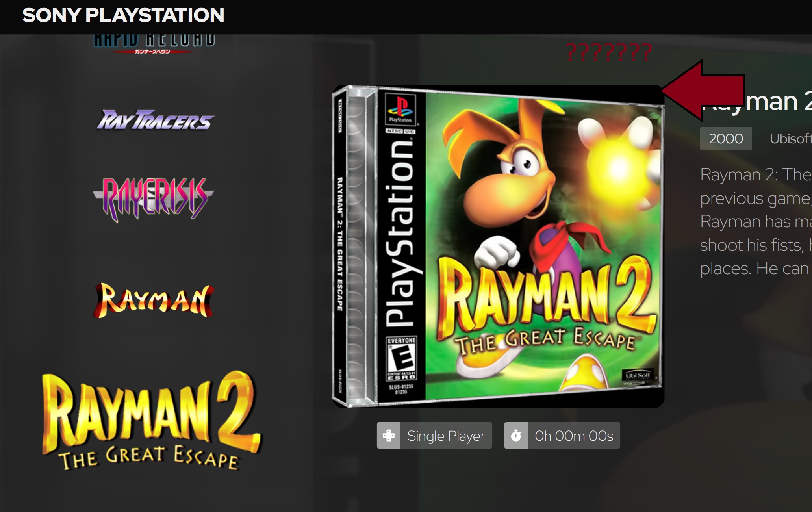Select the RayTracers game logo

click(x=156, y=120)
